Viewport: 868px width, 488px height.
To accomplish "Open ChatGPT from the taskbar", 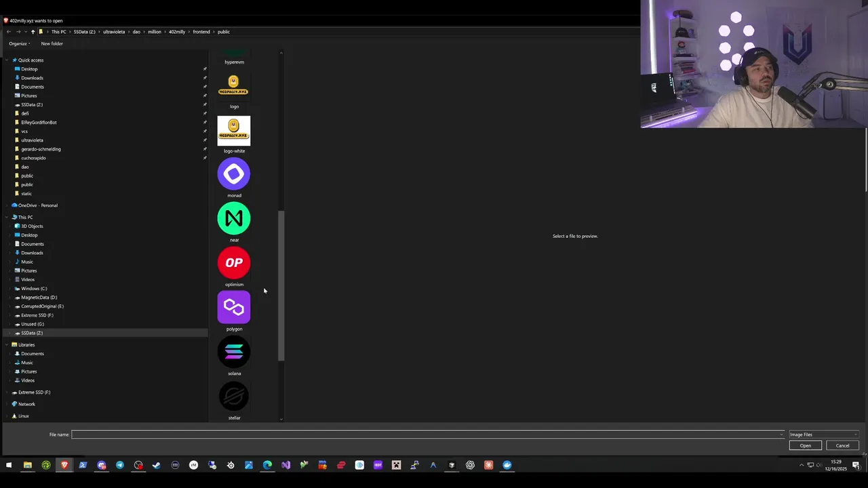I will coord(470,465).
